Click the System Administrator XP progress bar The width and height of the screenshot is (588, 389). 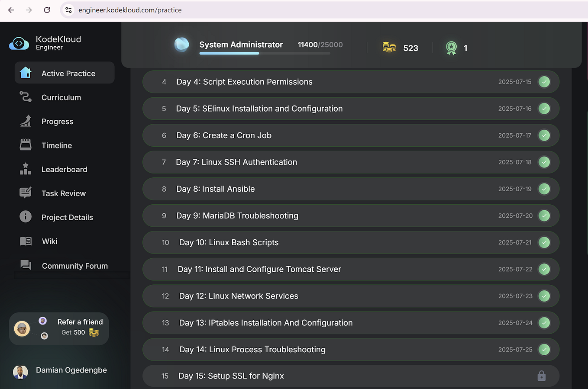264,53
